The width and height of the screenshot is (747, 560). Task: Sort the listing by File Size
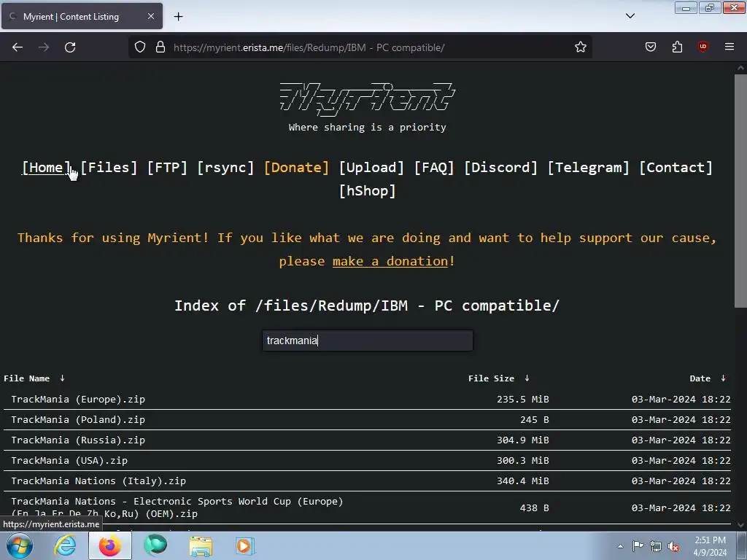(499, 378)
